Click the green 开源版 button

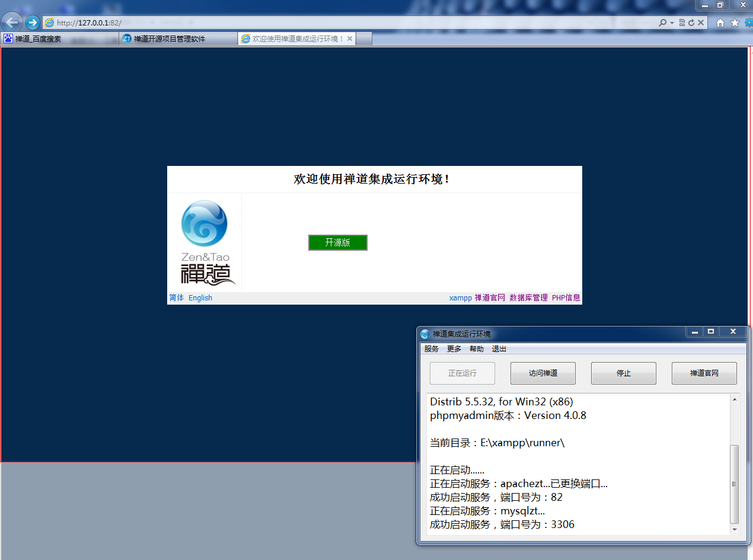point(338,242)
